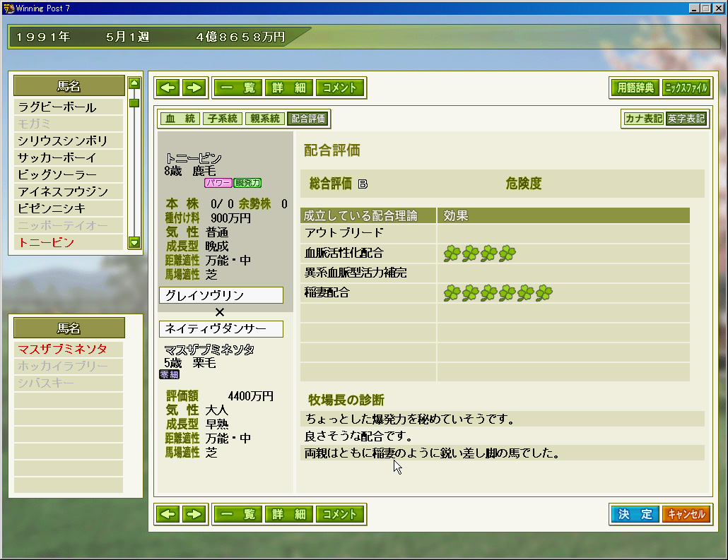728x560 pixels.
Task: Switch to the 親系統 tab
Action: click(264, 119)
